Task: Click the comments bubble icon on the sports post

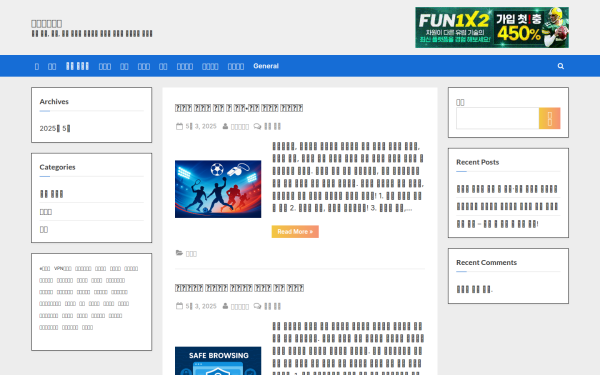Action: pos(258,126)
